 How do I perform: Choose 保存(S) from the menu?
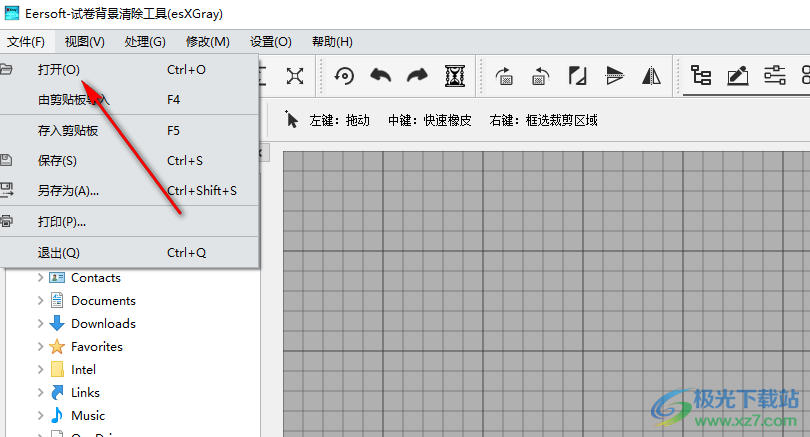[x=129, y=161]
